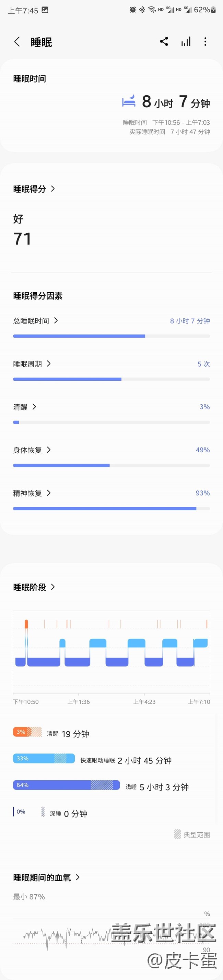Open the 精神恢复 factor details
This screenshot has width=223, height=980.
click(49, 493)
